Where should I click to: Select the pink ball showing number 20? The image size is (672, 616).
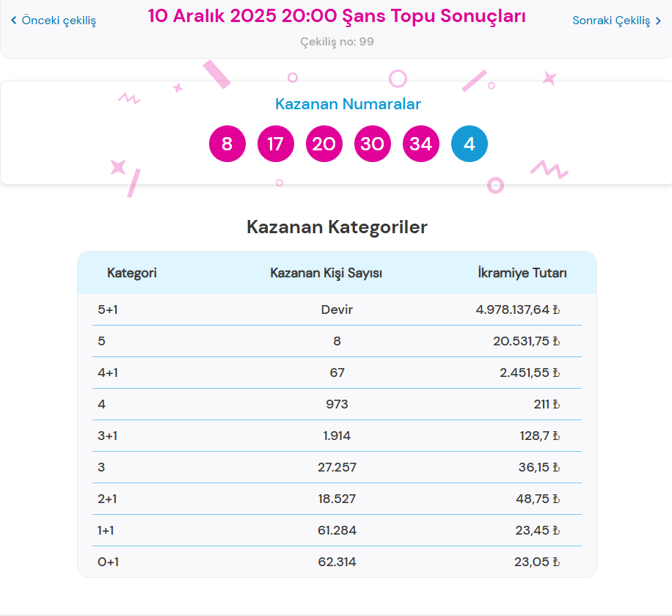click(x=324, y=144)
